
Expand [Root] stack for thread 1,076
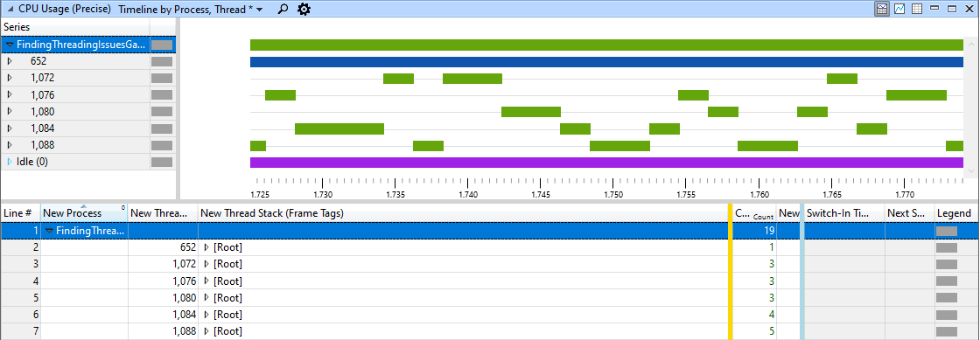(x=206, y=281)
